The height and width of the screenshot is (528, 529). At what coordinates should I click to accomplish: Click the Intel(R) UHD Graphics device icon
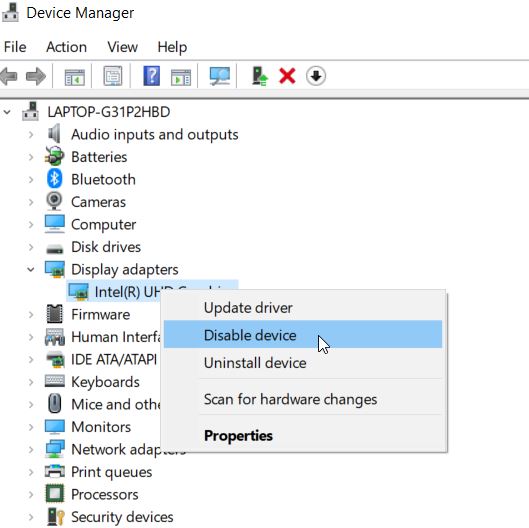(x=78, y=291)
